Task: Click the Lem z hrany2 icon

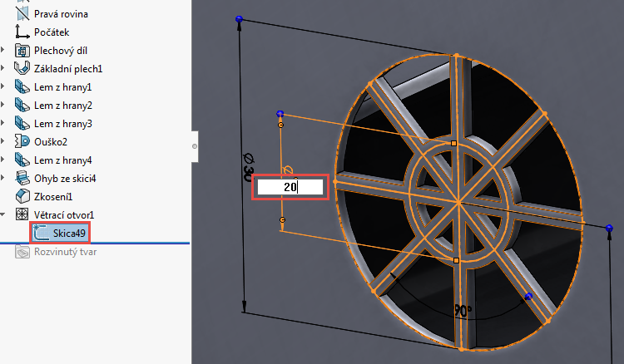Action: (x=22, y=105)
